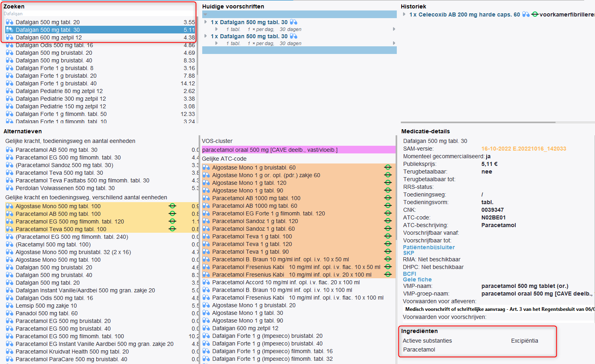Open the Patiëntenbijsluiter link
This screenshot has width=595, height=364.
(429, 247)
